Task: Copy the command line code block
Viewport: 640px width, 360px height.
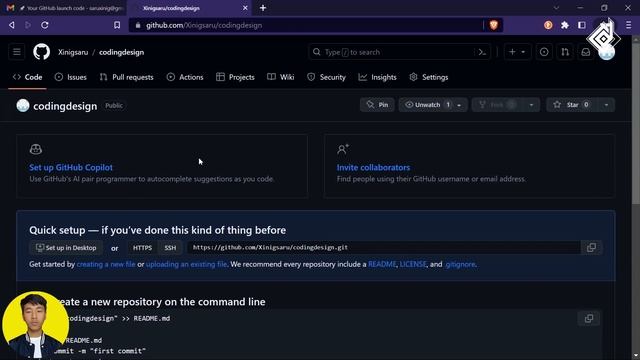Action: pos(589,318)
